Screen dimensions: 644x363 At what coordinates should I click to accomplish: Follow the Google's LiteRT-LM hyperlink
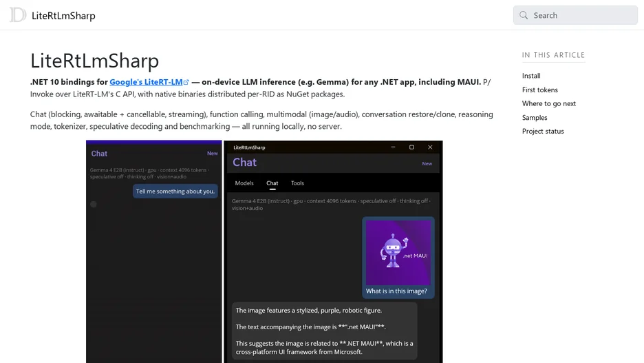[146, 82]
